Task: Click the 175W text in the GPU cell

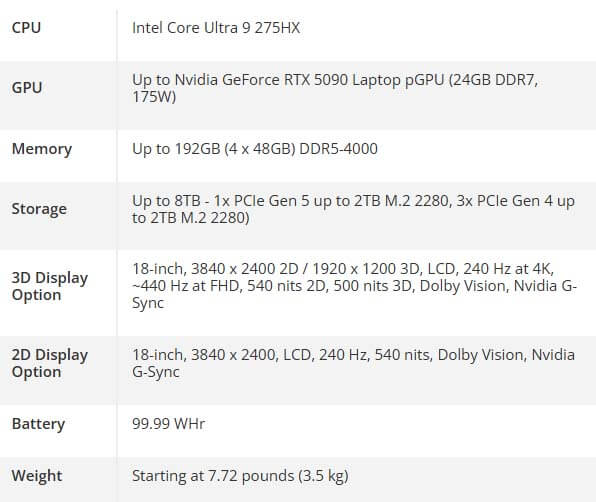Action: click(x=154, y=97)
